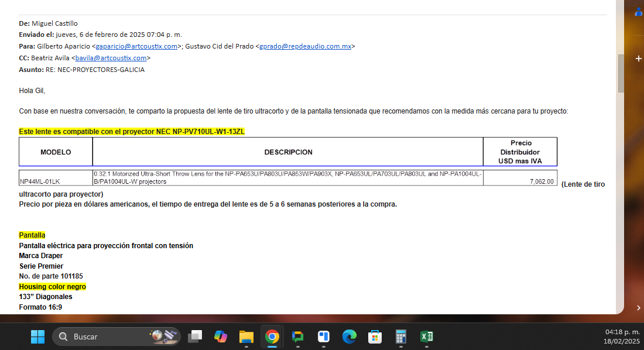644x350 pixels.
Task: Click the line 'Formato 16:9'
Action: click(40, 307)
